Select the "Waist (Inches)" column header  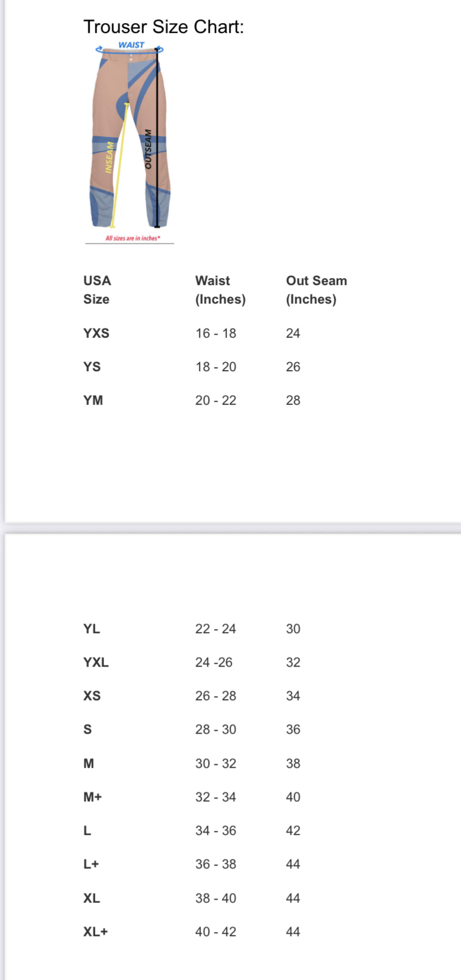coord(220,290)
